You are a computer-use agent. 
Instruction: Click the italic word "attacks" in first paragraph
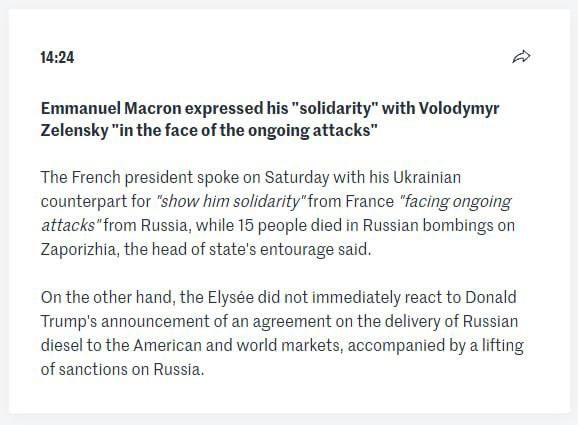(x=71, y=225)
